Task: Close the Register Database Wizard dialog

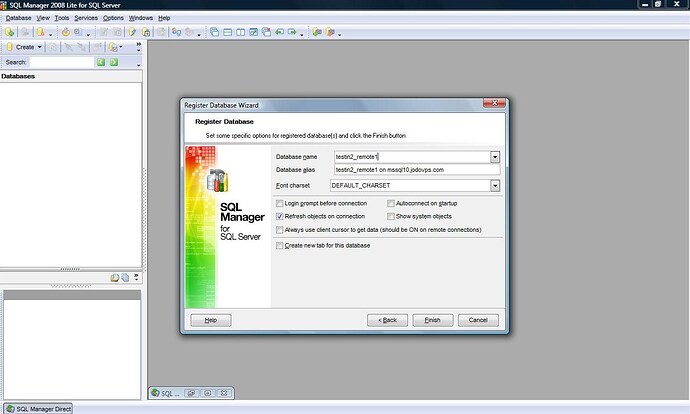Action: click(x=494, y=103)
